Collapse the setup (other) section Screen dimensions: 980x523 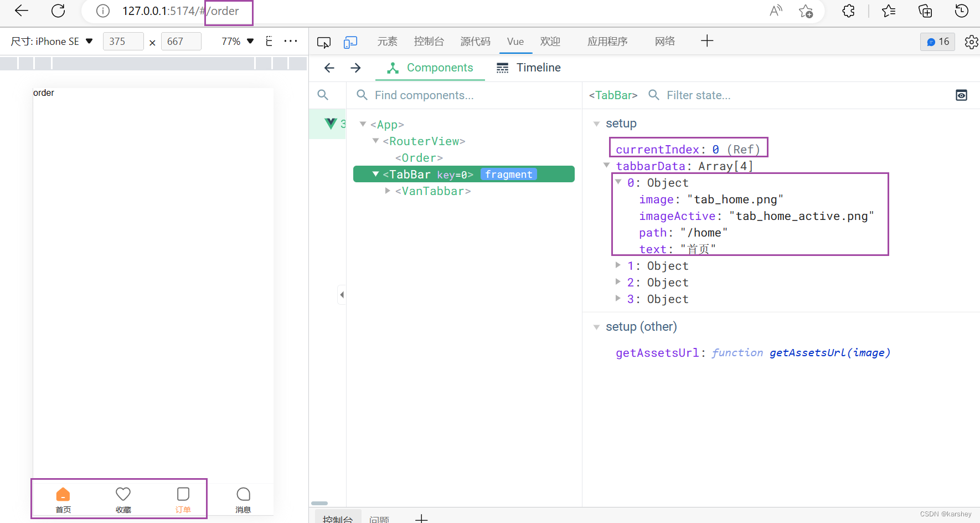[x=596, y=327]
